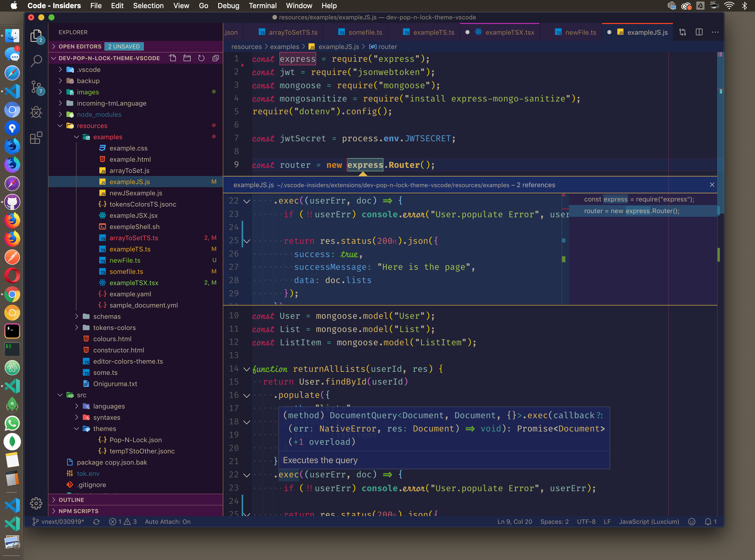The image size is (755, 560).
Task: Click Refresh Explorer icon
Action: (x=201, y=58)
